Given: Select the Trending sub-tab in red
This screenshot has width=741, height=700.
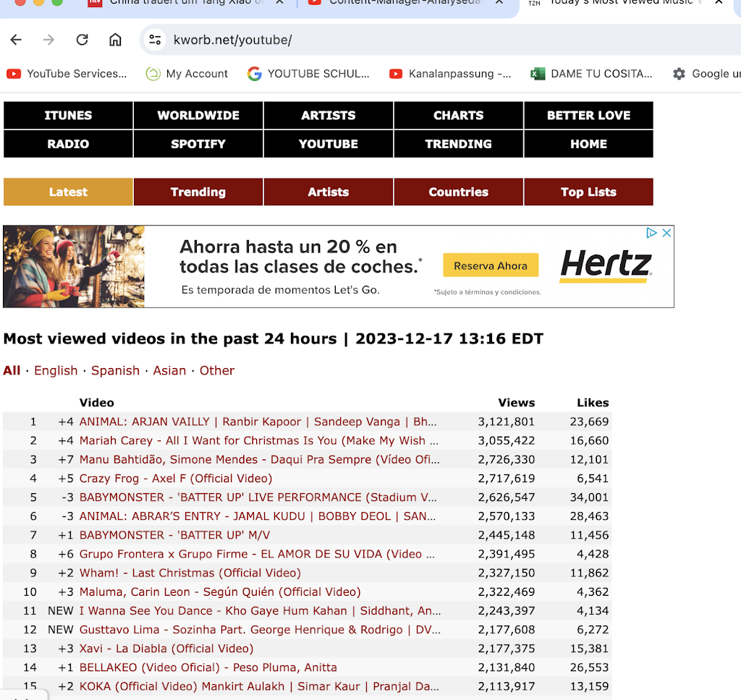Looking at the screenshot, I should pyautogui.click(x=198, y=192).
